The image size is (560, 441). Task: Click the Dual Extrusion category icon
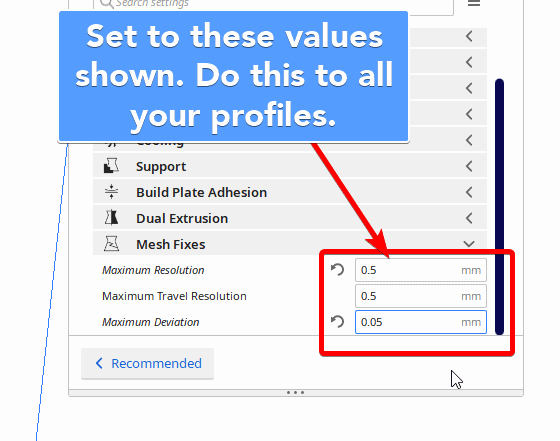(x=111, y=218)
